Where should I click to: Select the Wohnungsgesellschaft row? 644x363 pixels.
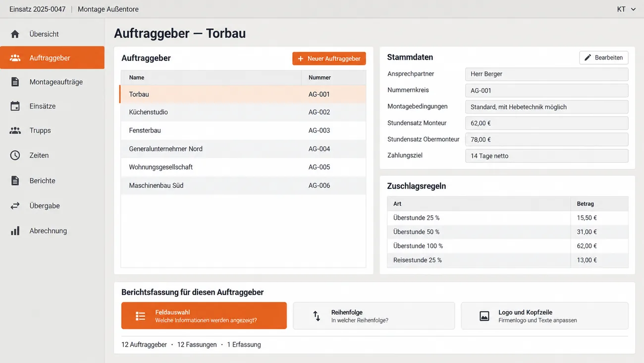pos(243,167)
